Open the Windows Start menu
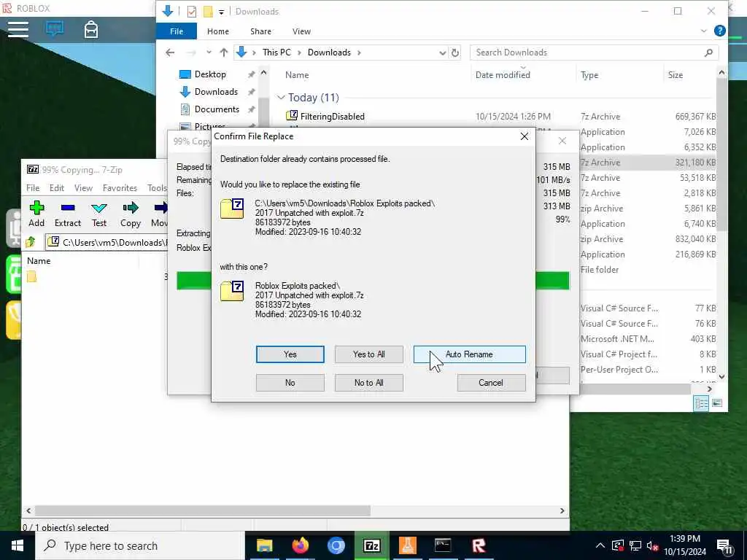Image resolution: width=747 pixels, height=560 pixels. [x=18, y=545]
